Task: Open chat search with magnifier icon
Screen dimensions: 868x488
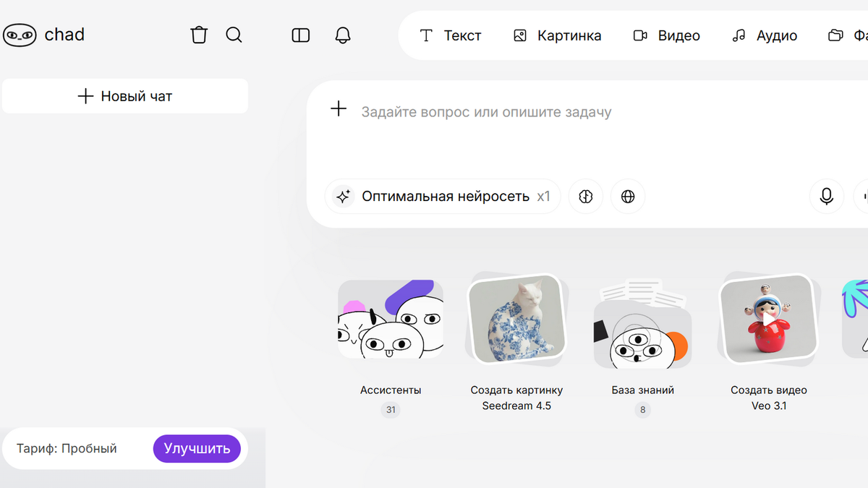Action: (x=234, y=35)
